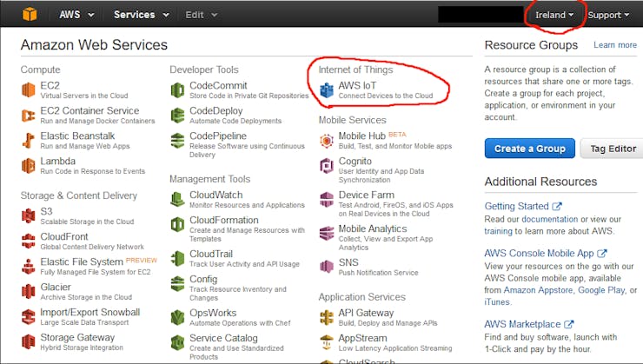Follow the Google Play link
Image resolution: width=643 pixels, height=364 pixels.
(x=601, y=290)
